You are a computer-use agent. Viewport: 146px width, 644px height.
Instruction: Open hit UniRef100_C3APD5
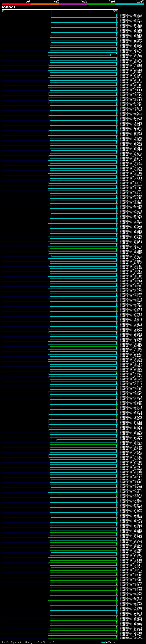tap(131, 575)
